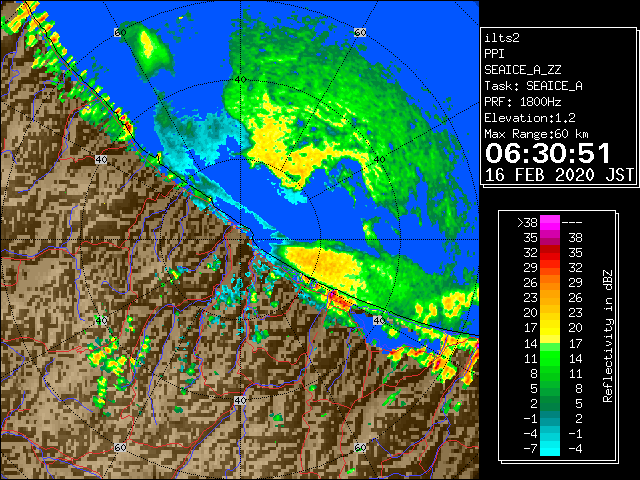
Task: Pick the red swatch in the reflectivity legend
Action: (550, 253)
